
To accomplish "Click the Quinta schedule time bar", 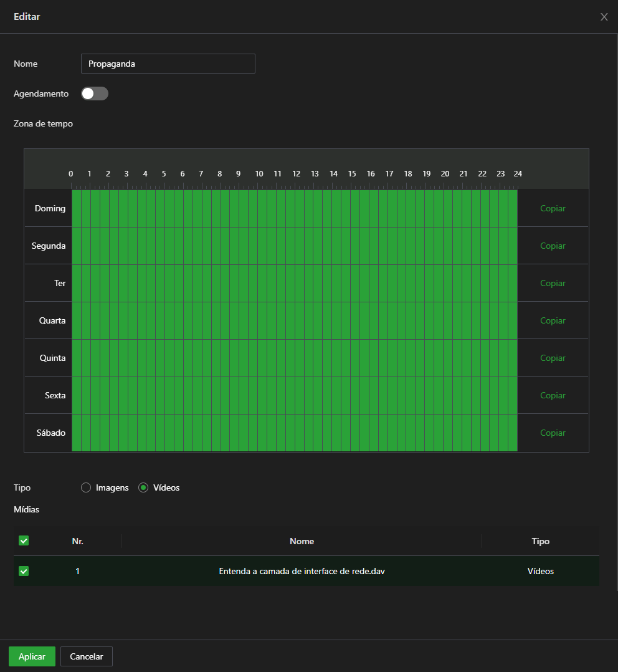I will (x=295, y=358).
